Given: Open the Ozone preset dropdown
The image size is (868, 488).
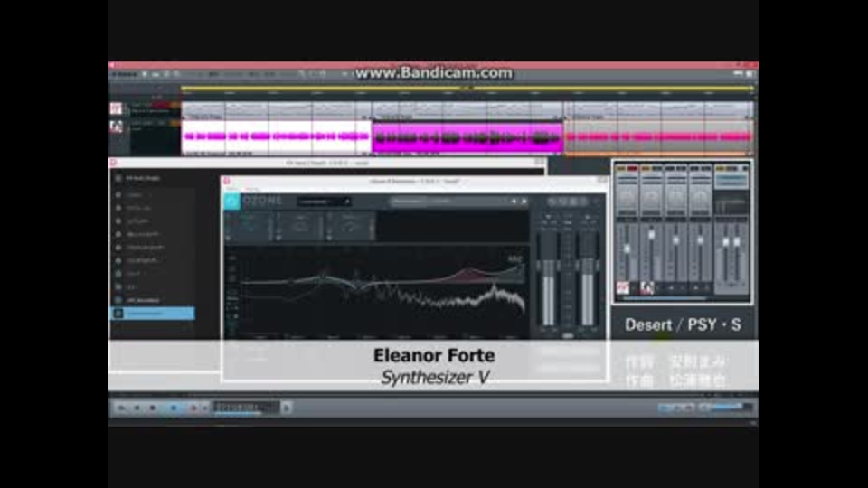Looking at the screenshot, I should pos(324,202).
